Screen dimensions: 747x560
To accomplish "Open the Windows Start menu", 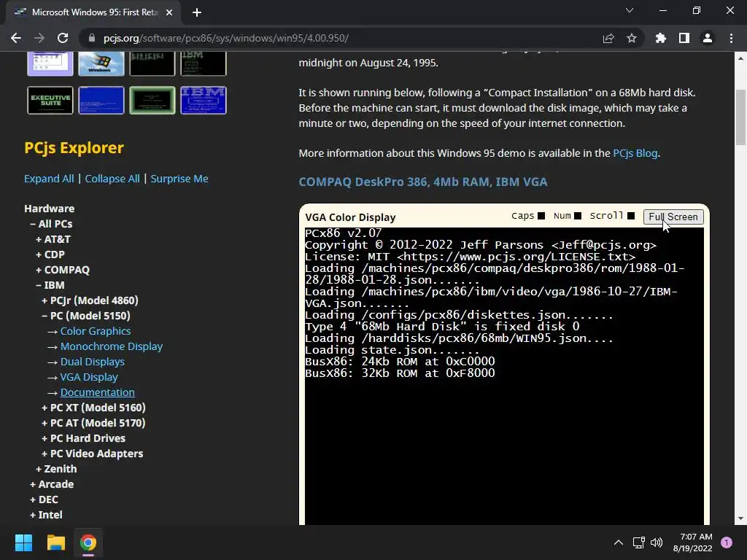I will coord(23,542).
